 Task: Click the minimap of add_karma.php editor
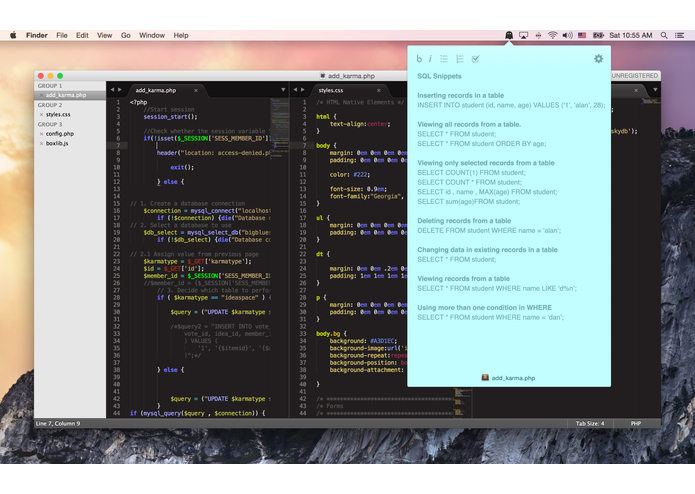[279, 128]
